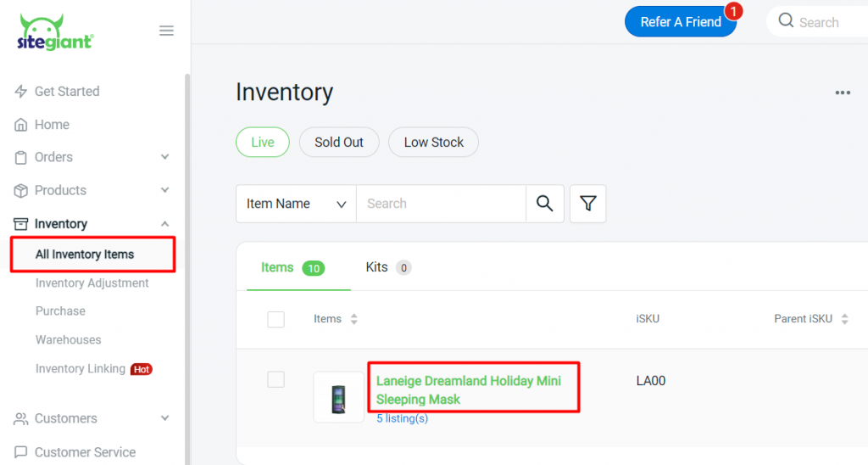Select All Inventory Items menu entry
Screen dimensions: 868x465
(85, 255)
